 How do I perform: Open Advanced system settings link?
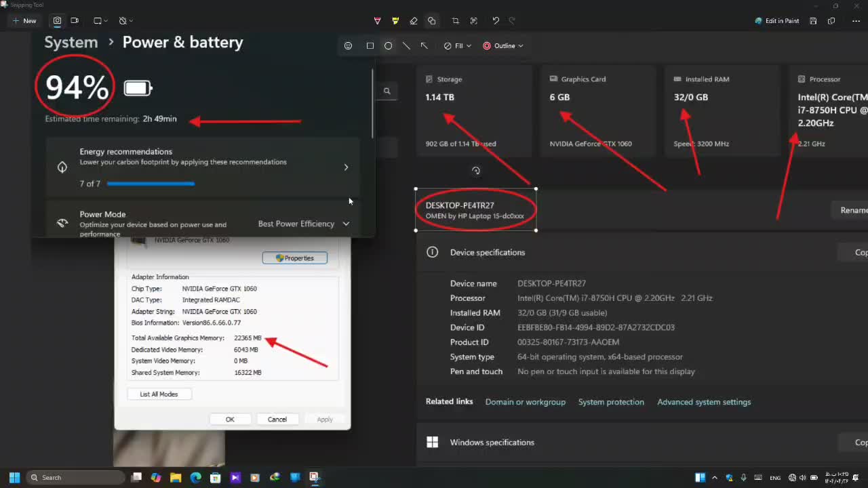coord(704,402)
